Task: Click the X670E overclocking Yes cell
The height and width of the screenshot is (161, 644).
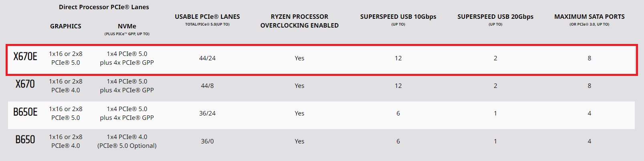Action: tap(300, 58)
